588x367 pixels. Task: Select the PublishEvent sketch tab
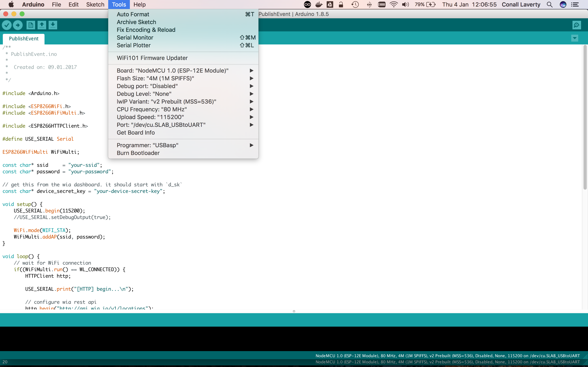23,39
